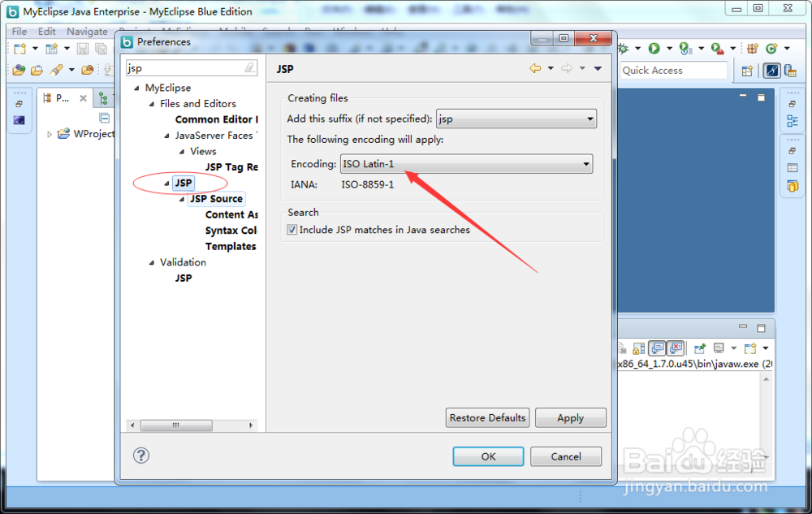Collapse the JSP Source tree node
This screenshot has height=514, width=812.
click(182, 199)
